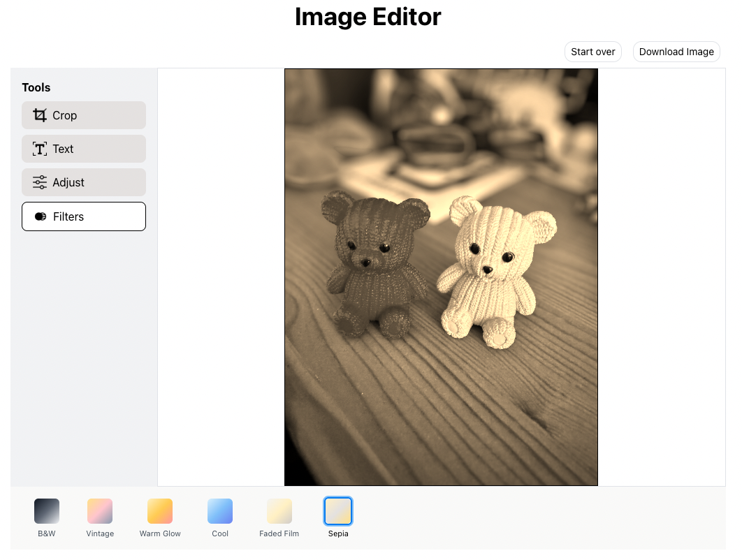Image resolution: width=742 pixels, height=560 pixels.
Task: Click the Image Editor title heading
Action: [x=368, y=17]
